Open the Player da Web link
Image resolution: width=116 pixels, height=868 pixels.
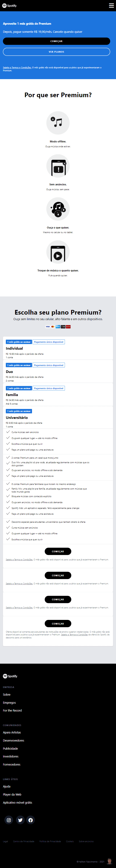click(12, 794)
